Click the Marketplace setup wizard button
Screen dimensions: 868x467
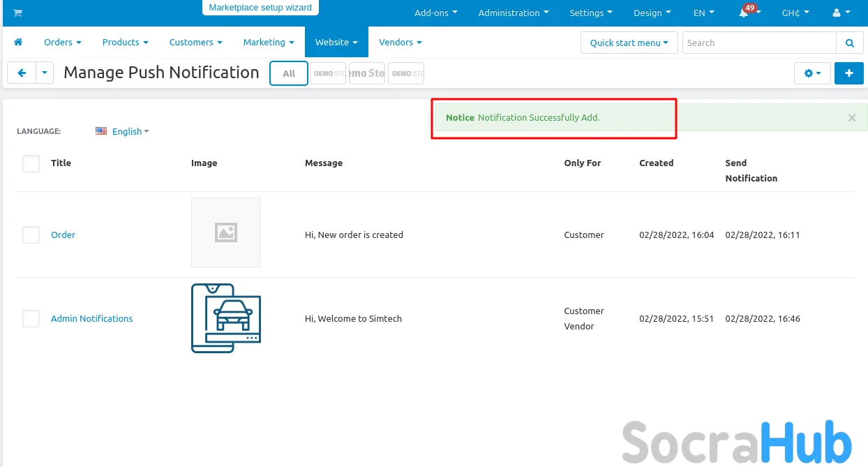(260, 8)
